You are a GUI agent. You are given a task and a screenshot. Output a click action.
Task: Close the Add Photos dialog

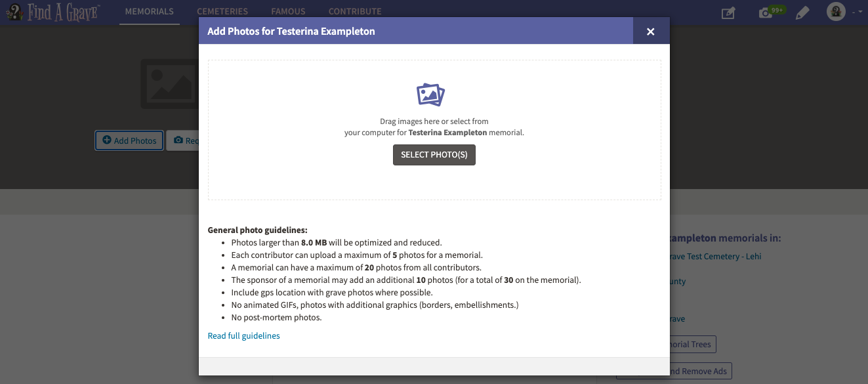(x=651, y=32)
